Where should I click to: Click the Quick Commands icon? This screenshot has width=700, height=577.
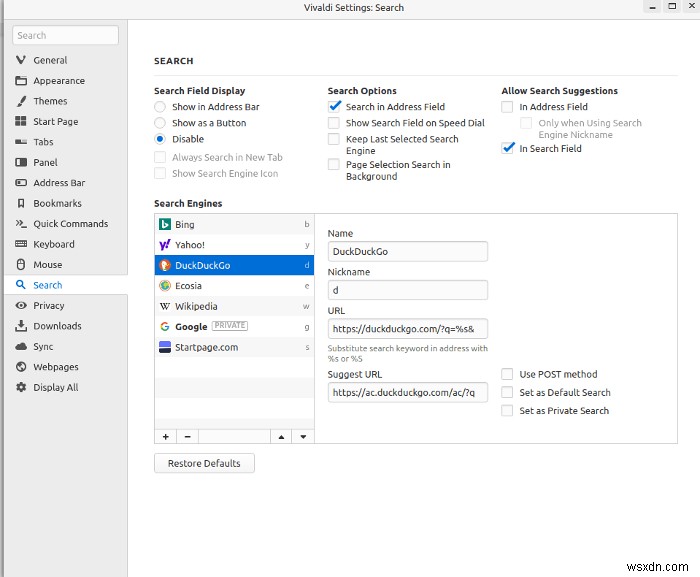pyautogui.click(x=21, y=223)
